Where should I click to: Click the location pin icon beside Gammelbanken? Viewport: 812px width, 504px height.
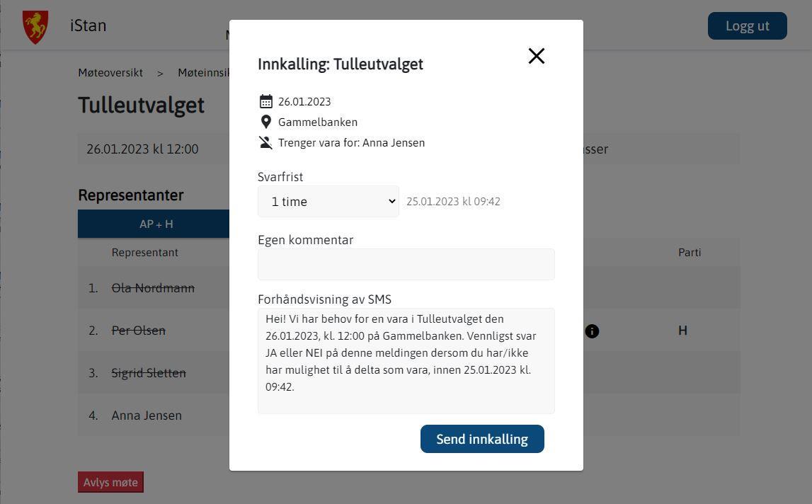point(265,122)
